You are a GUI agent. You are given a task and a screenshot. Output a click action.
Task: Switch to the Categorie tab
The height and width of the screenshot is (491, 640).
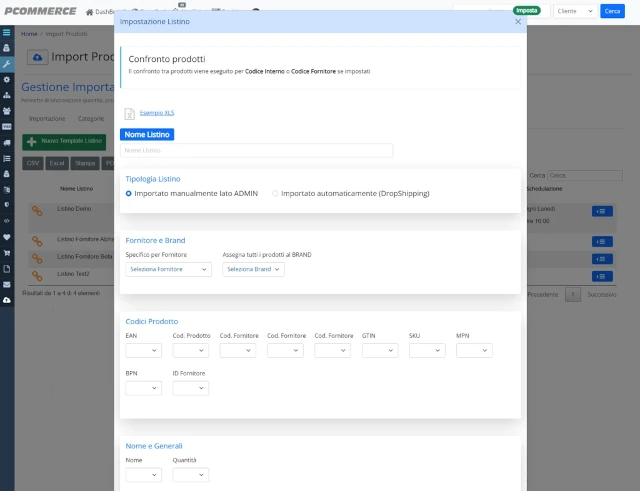coord(91,119)
